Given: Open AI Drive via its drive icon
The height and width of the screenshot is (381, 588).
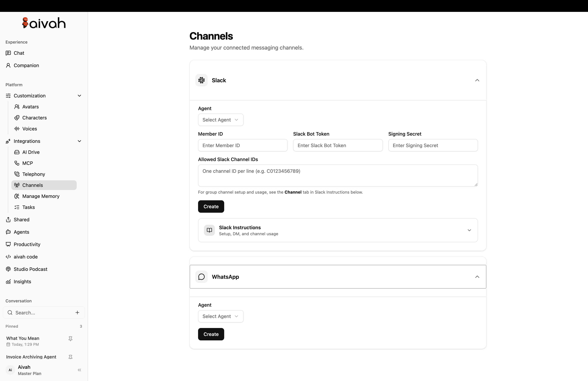Looking at the screenshot, I should (x=17, y=152).
